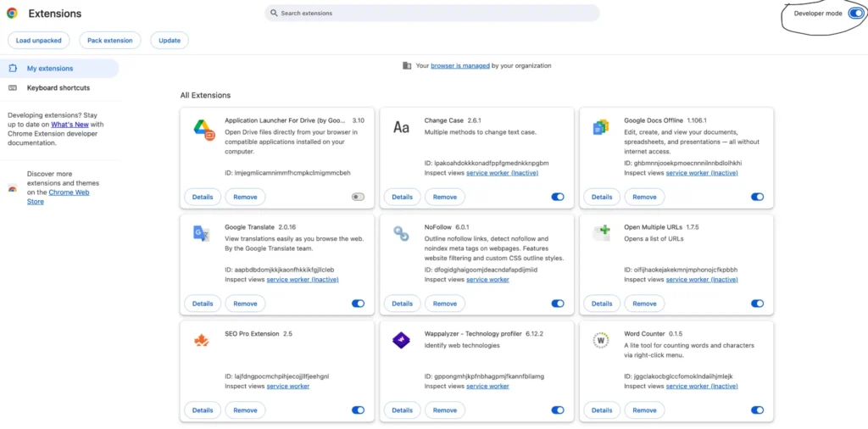Click the Update button

[x=170, y=41]
